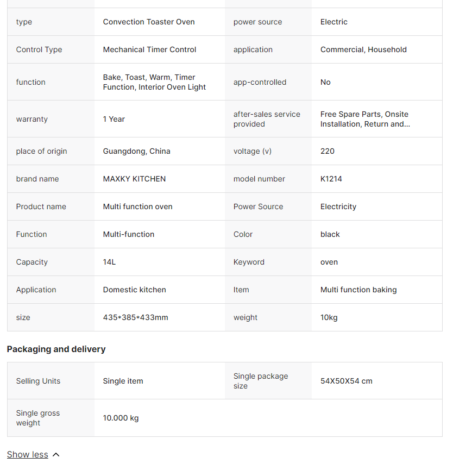Select the app-controlled label cell
453x476 pixels.
tap(260, 82)
